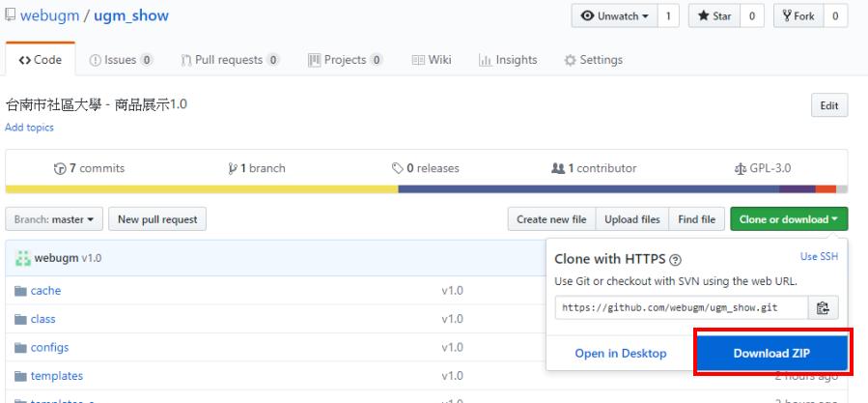Open the Wiki tab
The height and width of the screenshot is (403, 868).
coord(432,60)
